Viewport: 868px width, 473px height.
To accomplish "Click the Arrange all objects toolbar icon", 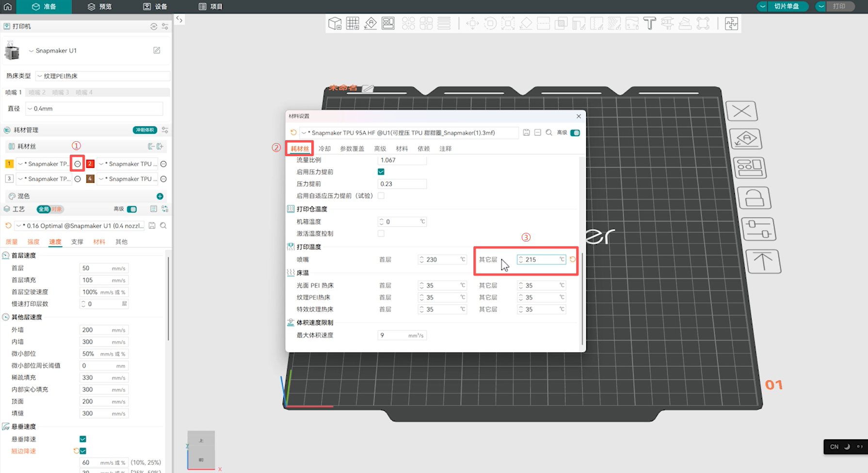I will [388, 23].
